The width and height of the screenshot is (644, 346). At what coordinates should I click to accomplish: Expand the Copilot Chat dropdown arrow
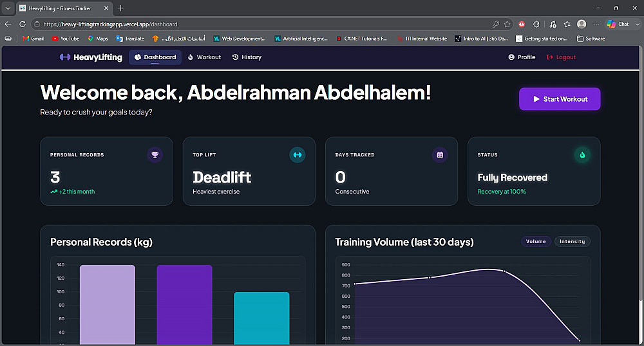(638, 24)
